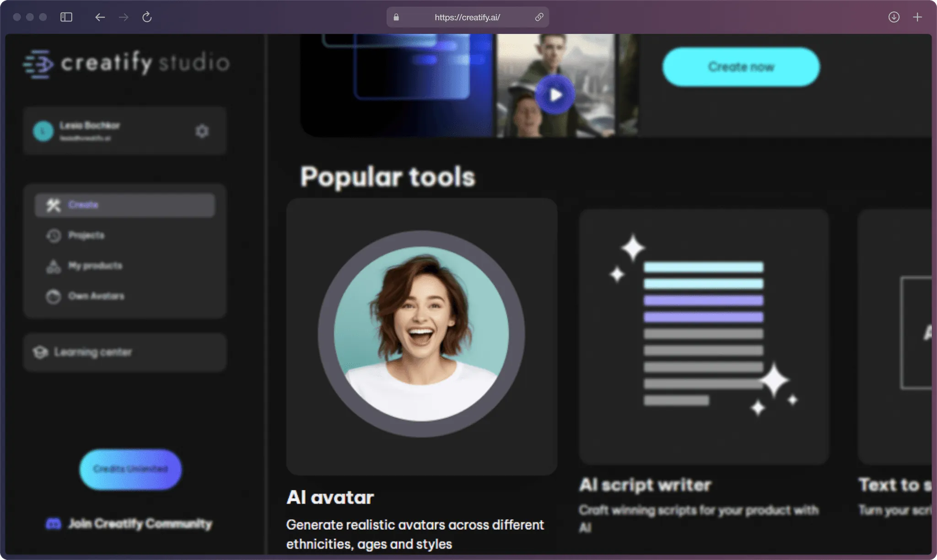Image resolution: width=937 pixels, height=560 pixels.
Task: Open the partially visible Text to card
Action: 894,336
